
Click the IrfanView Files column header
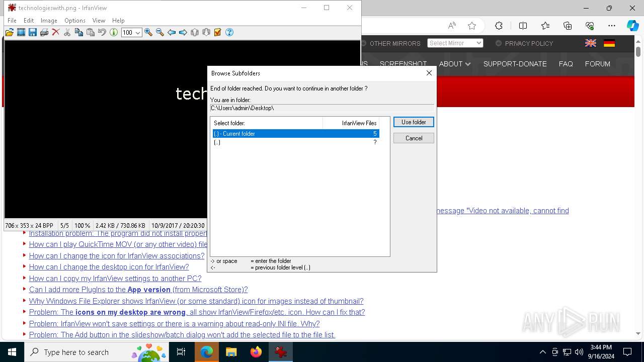click(x=351, y=123)
